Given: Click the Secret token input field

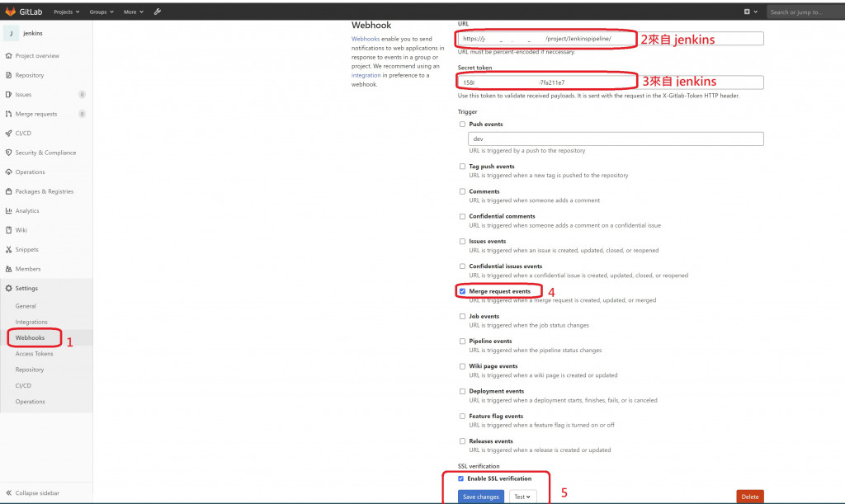Looking at the screenshot, I should 611,82.
